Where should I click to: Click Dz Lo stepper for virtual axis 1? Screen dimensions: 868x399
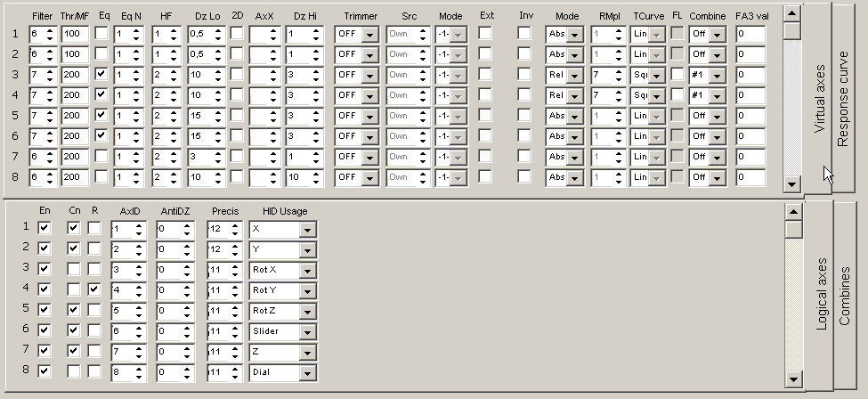218,35
